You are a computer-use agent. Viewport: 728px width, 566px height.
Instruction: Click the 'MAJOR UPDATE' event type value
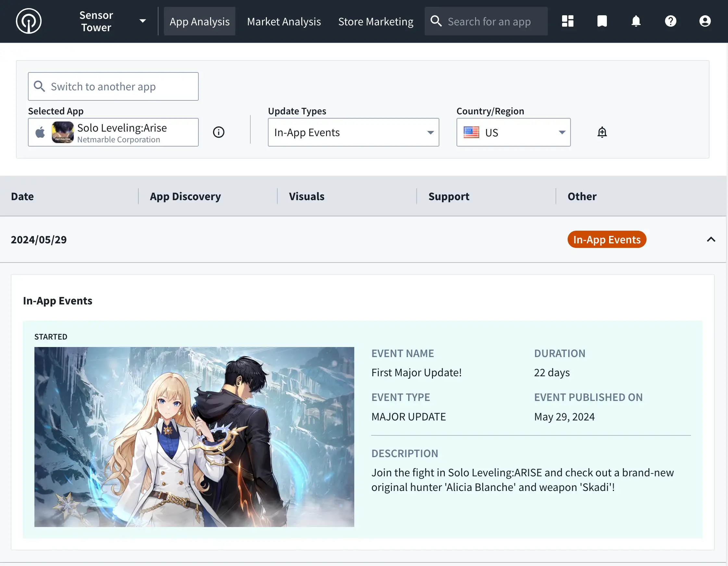tap(408, 417)
